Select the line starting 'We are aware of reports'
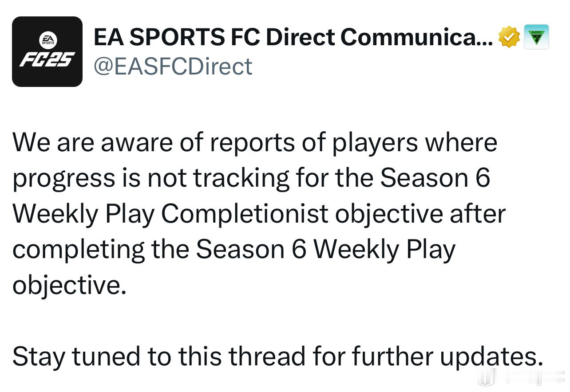 (x=255, y=143)
